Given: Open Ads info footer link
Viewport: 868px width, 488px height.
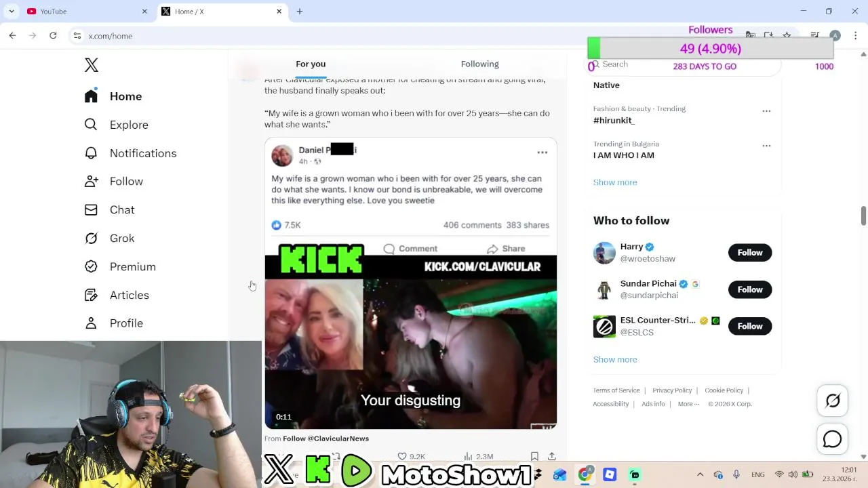Looking at the screenshot, I should point(653,404).
